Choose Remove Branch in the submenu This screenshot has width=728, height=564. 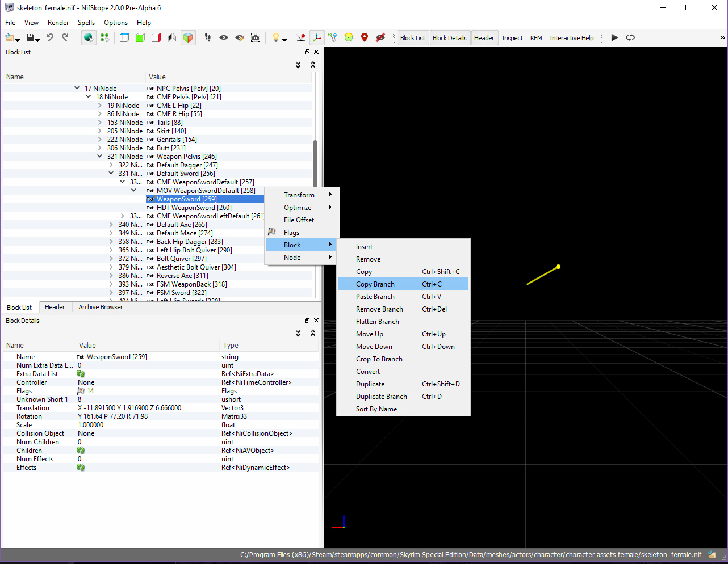pos(403,309)
